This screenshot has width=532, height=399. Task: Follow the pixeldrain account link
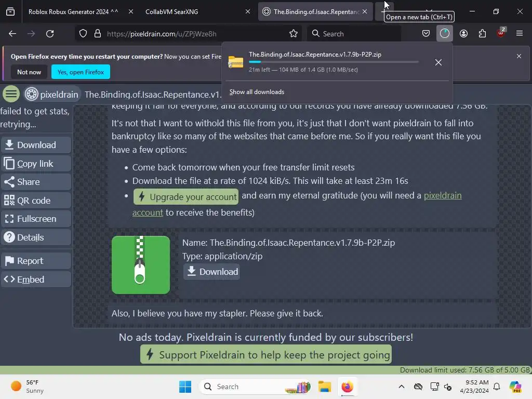(x=443, y=195)
